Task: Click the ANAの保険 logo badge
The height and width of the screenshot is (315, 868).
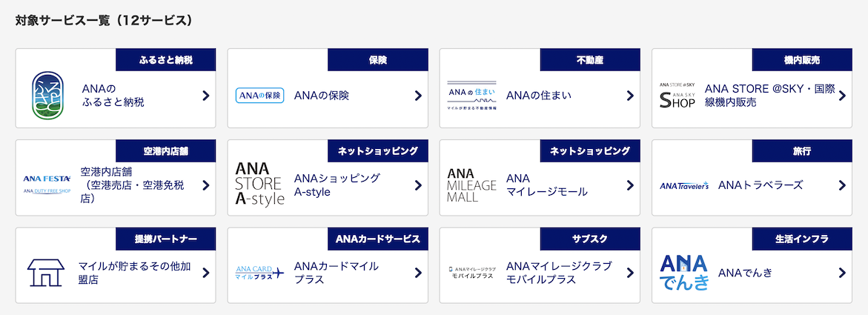Action: pyautogui.click(x=259, y=95)
